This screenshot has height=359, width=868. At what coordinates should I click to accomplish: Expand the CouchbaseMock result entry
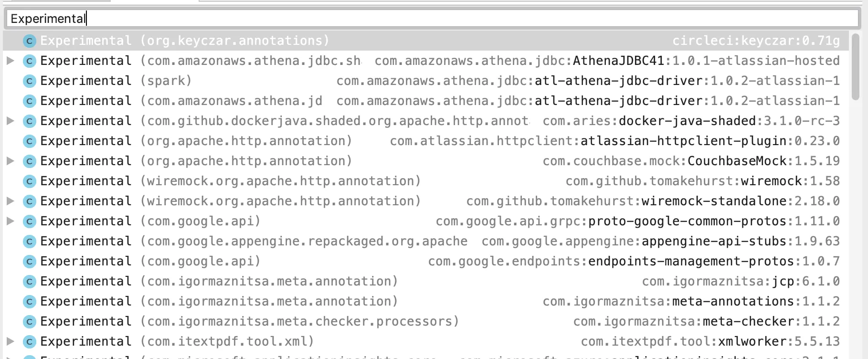[x=10, y=161]
